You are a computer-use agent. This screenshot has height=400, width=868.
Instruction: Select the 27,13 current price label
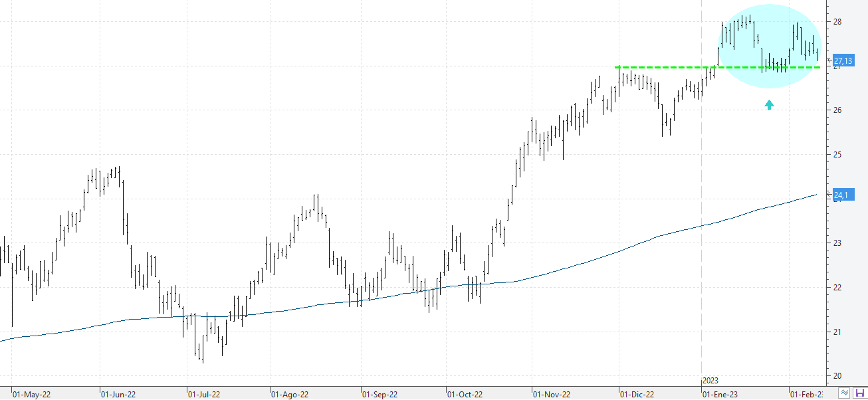tap(843, 60)
